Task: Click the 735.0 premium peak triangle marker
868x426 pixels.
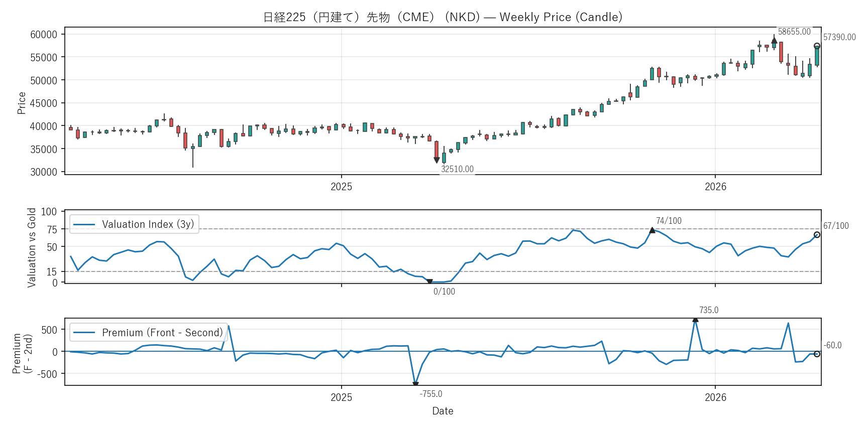Action: click(x=695, y=319)
